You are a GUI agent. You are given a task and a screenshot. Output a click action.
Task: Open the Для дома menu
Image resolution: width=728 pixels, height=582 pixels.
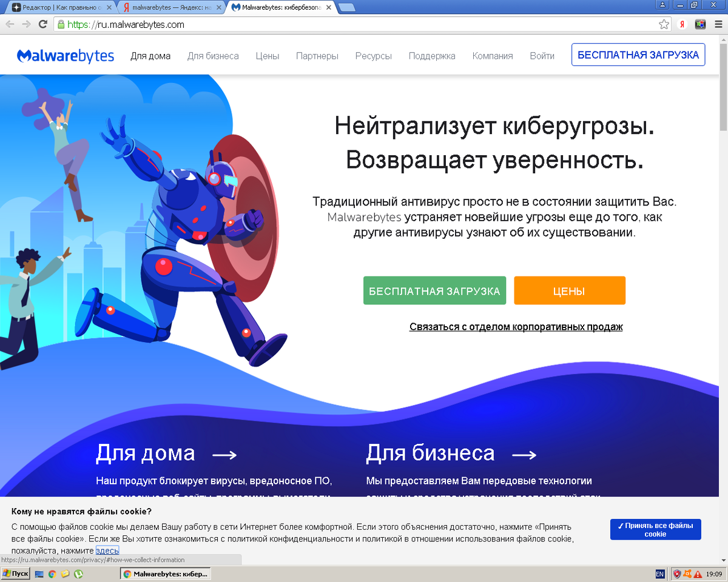(150, 56)
